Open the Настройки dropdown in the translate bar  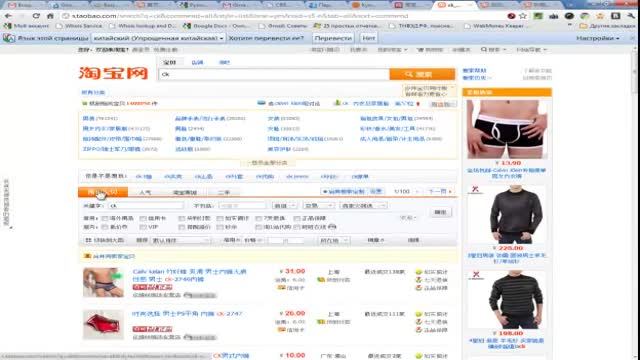click(598, 38)
